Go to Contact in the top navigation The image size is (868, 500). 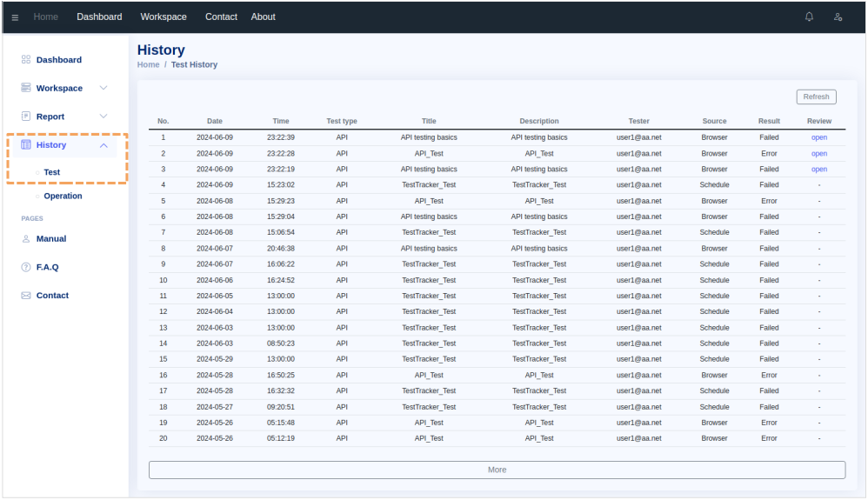pos(221,17)
